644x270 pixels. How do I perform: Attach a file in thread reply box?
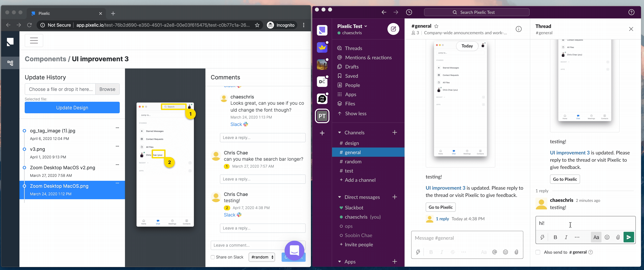[618, 237]
